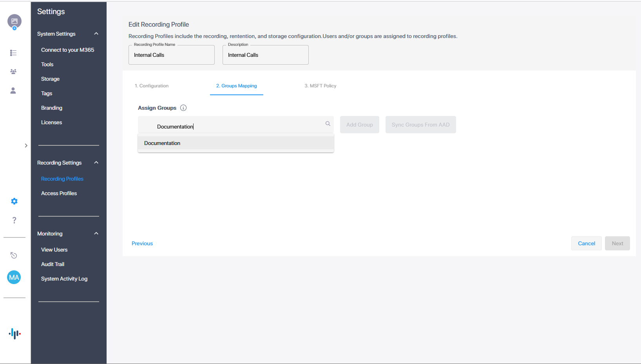This screenshot has height=364, width=641.
Task: Open Access Profiles in the sidebar
Action: 59,193
